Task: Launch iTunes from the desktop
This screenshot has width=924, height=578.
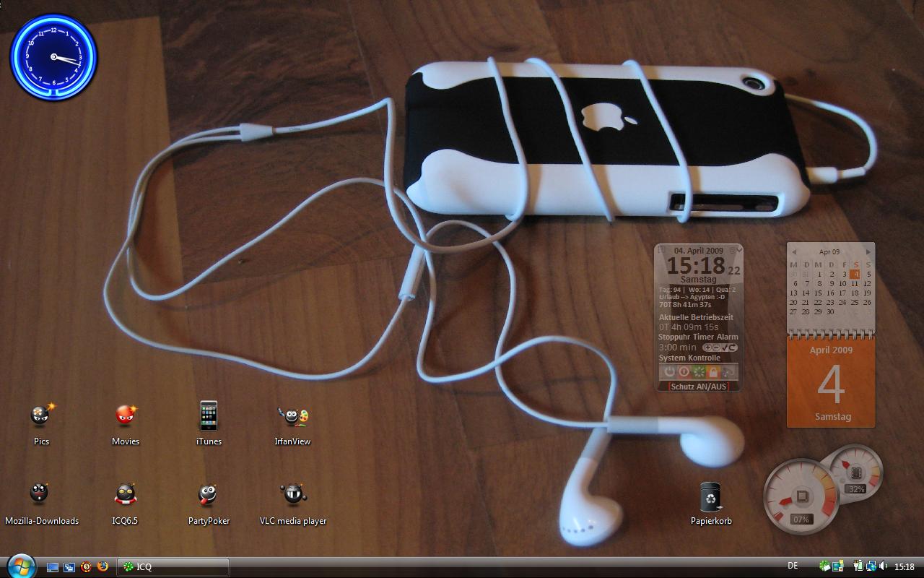Action: [209, 425]
